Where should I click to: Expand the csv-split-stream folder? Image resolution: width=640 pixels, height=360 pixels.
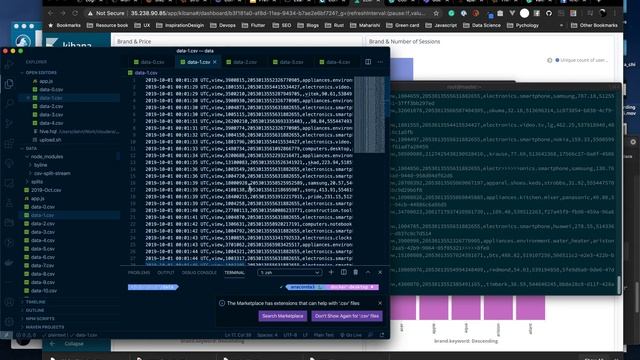pyautogui.click(x=52, y=173)
